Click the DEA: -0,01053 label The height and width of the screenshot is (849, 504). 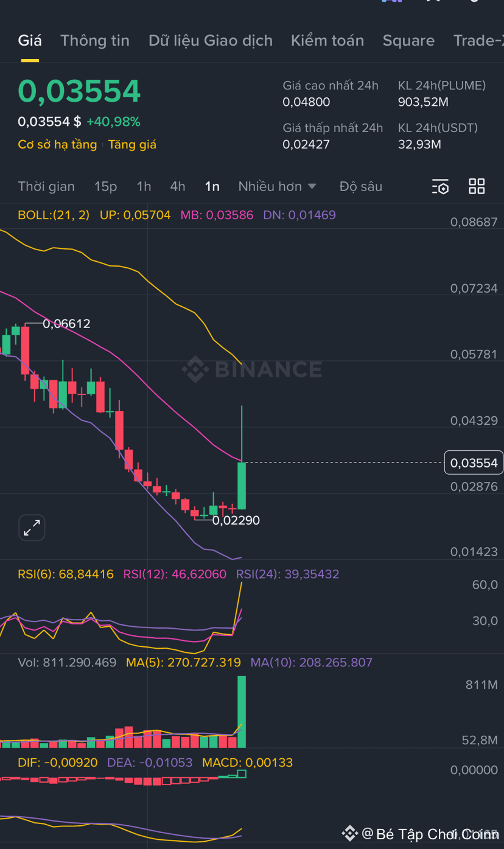coord(150,763)
